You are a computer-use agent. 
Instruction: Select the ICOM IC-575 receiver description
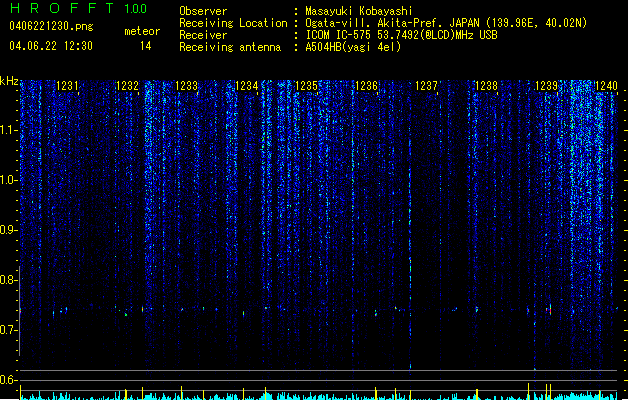pos(402,35)
